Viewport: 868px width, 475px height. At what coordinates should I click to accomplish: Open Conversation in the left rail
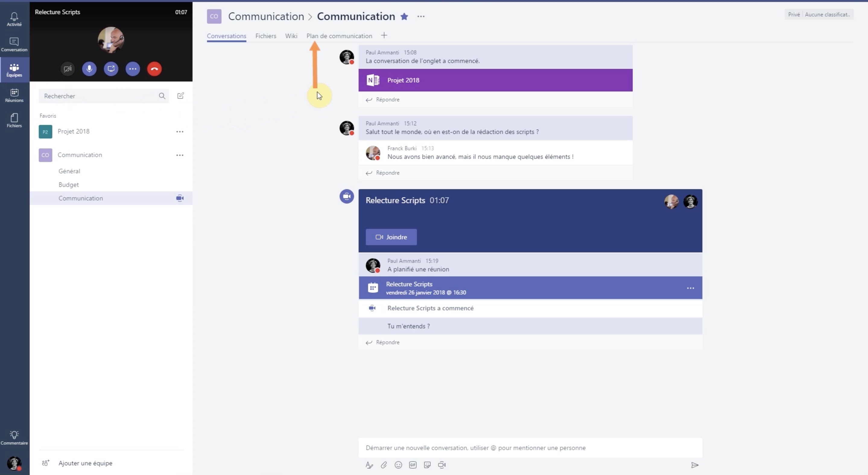coord(14,45)
